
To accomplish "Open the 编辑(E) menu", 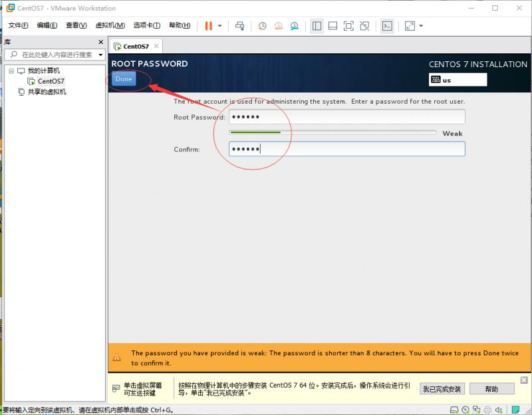I will tap(47, 25).
